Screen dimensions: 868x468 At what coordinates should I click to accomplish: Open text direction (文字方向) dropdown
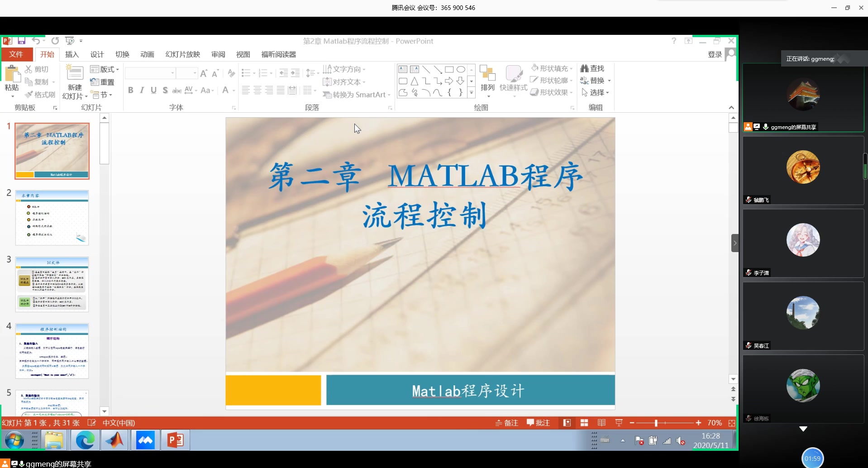pyautogui.click(x=344, y=69)
